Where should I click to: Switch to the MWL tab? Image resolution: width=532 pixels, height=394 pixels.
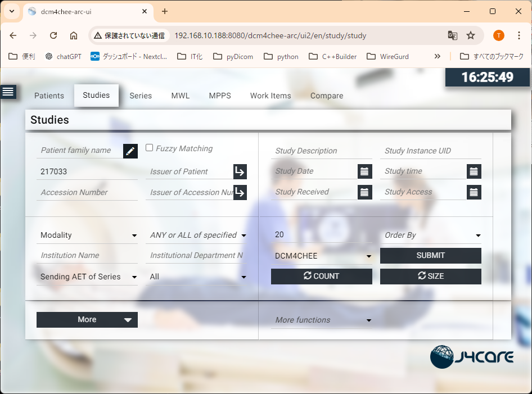[181, 96]
